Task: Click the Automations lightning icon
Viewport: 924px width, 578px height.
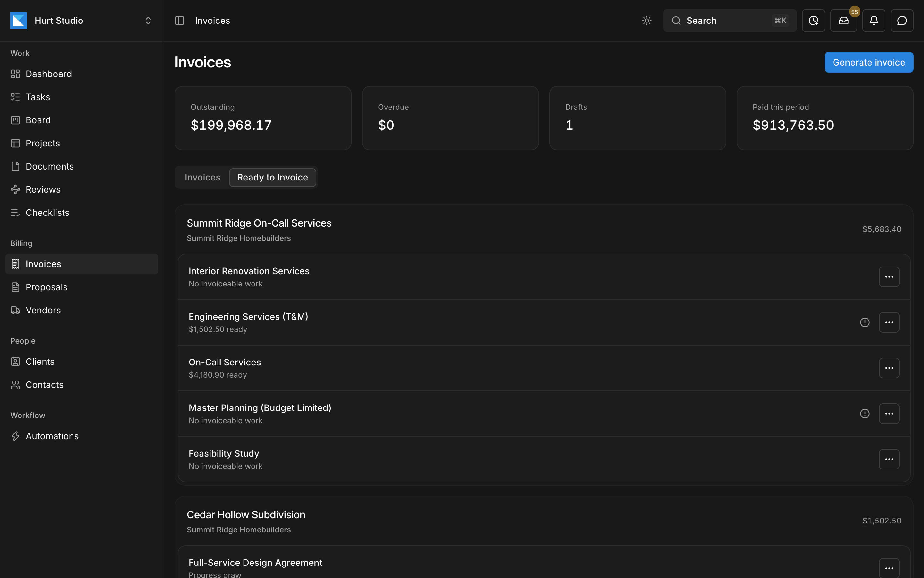Action: pyautogui.click(x=15, y=436)
